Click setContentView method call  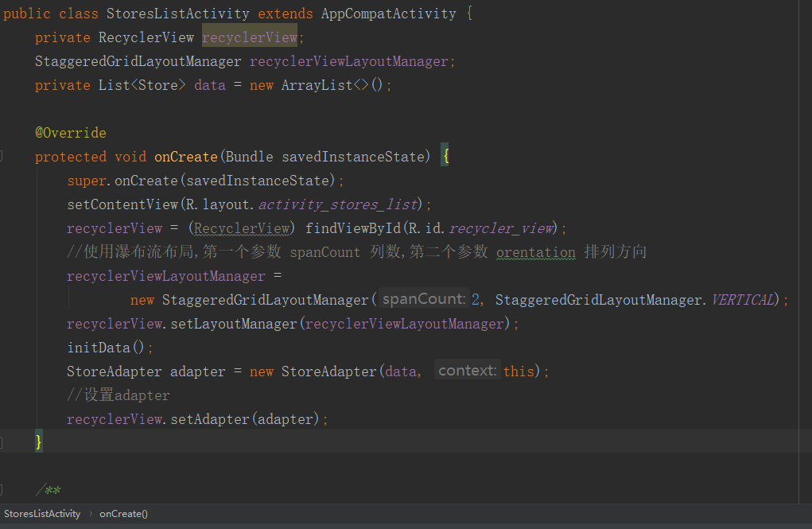tap(122, 204)
